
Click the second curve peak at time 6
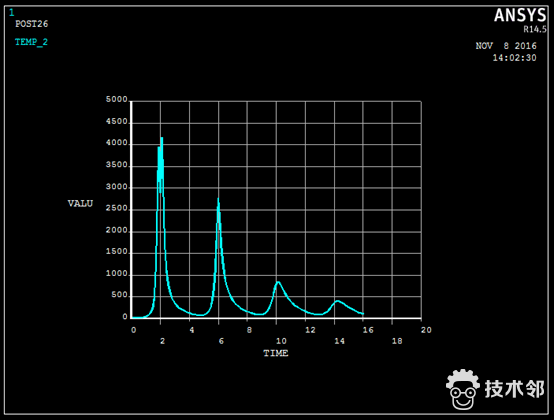pyautogui.click(x=218, y=200)
